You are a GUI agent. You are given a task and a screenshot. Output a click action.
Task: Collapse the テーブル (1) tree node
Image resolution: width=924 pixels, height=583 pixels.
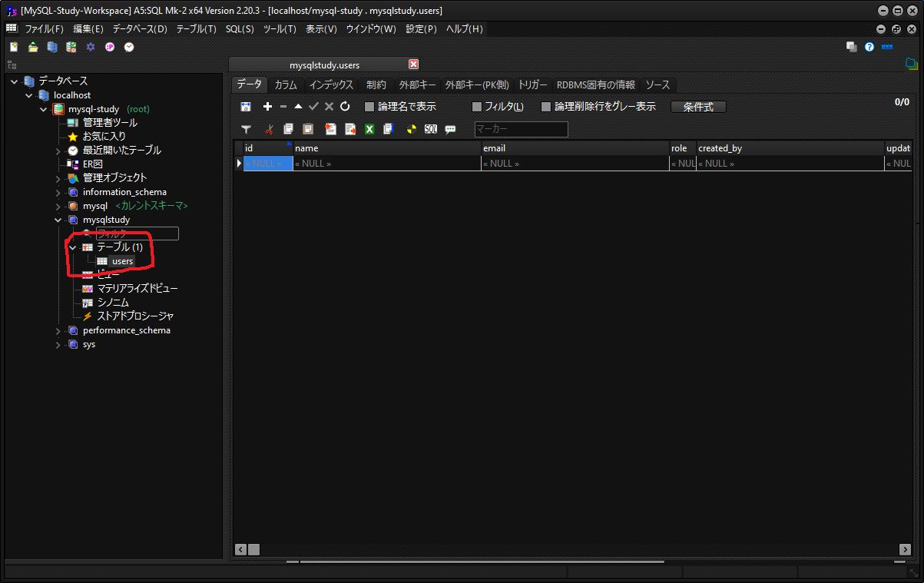coord(72,247)
